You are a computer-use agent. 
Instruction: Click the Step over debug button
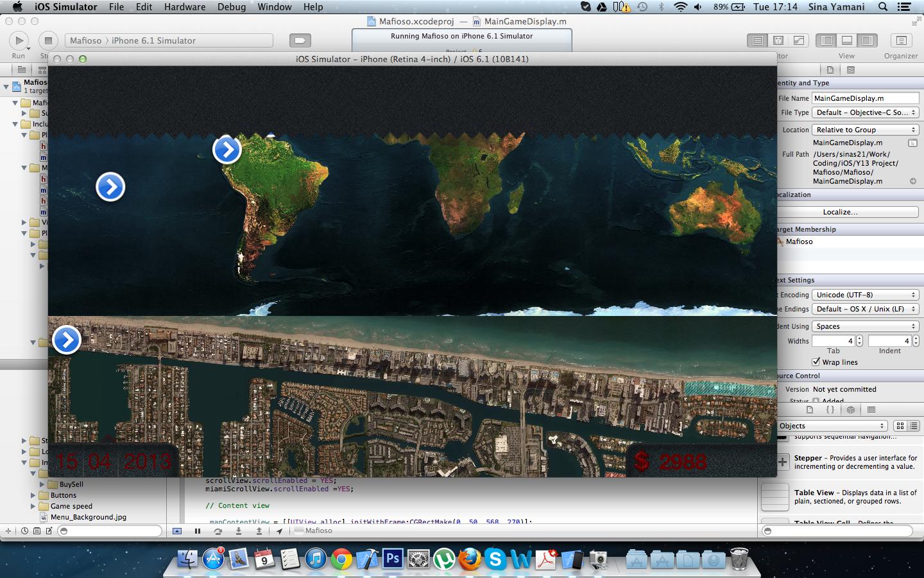218,531
